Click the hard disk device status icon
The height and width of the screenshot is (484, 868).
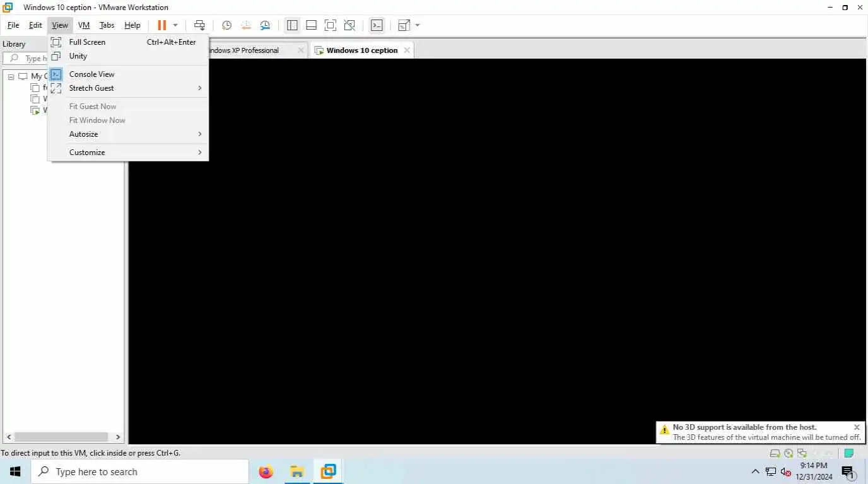click(x=775, y=453)
